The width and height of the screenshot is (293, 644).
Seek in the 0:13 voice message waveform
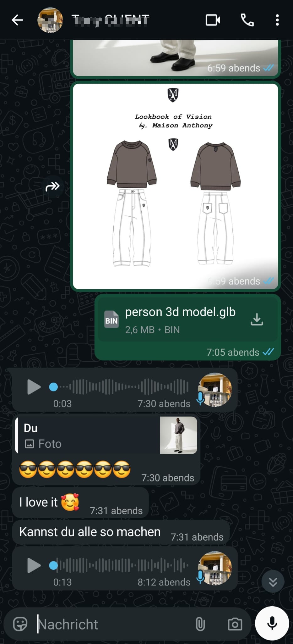[119, 565]
